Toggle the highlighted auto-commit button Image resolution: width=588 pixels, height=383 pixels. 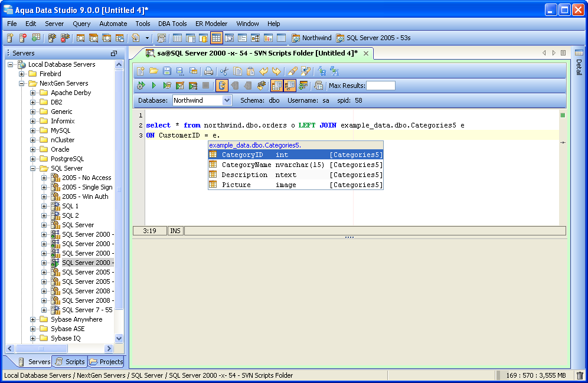pyautogui.click(x=221, y=86)
